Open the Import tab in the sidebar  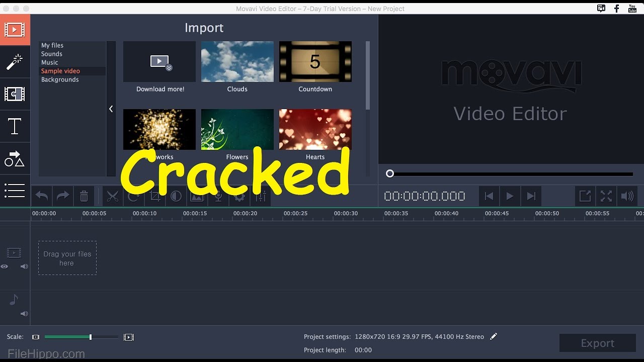pyautogui.click(x=15, y=30)
